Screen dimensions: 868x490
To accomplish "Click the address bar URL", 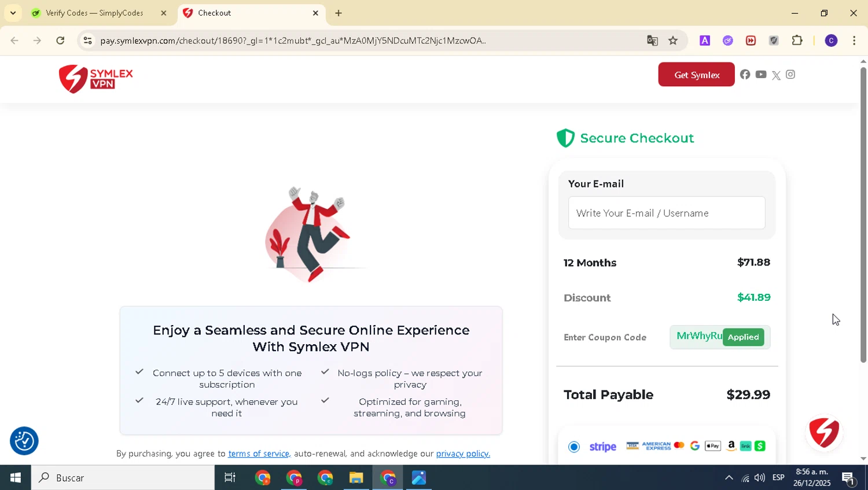I will (x=293, y=40).
